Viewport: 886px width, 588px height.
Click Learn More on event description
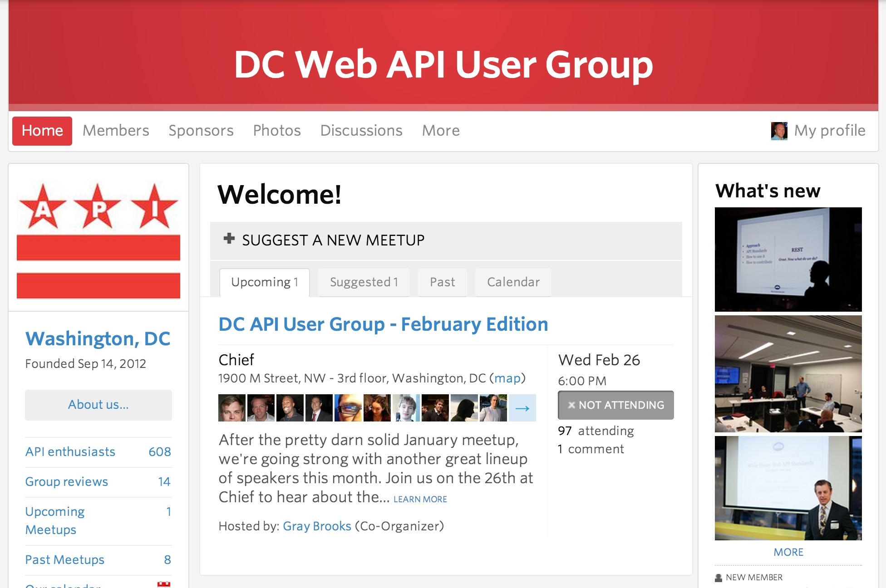click(420, 499)
